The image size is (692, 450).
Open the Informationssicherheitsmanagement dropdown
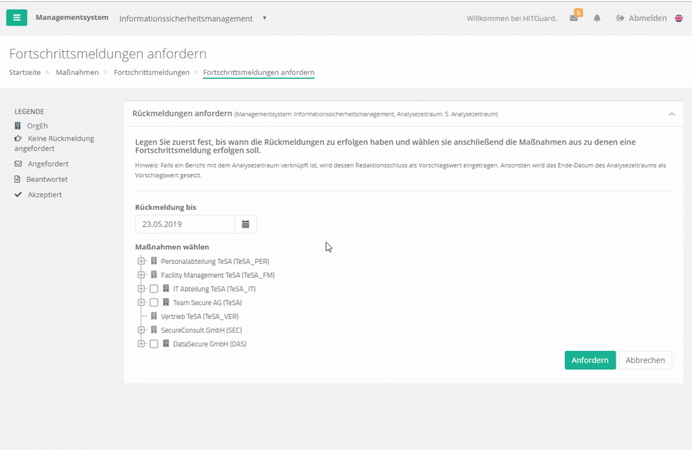click(192, 18)
